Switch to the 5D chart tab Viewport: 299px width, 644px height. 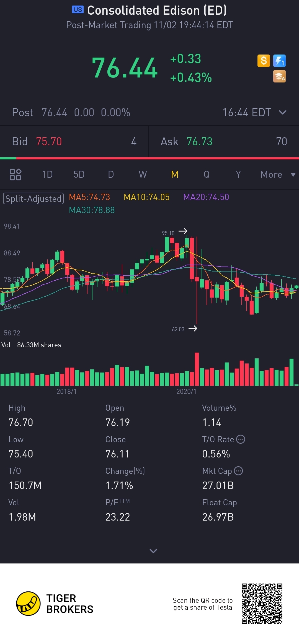tap(79, 174)
